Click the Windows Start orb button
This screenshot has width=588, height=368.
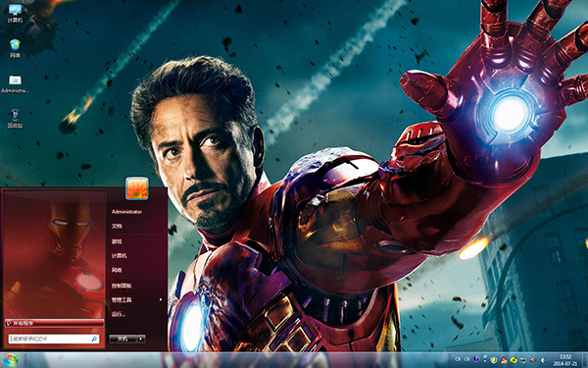[x=10, y=360]
